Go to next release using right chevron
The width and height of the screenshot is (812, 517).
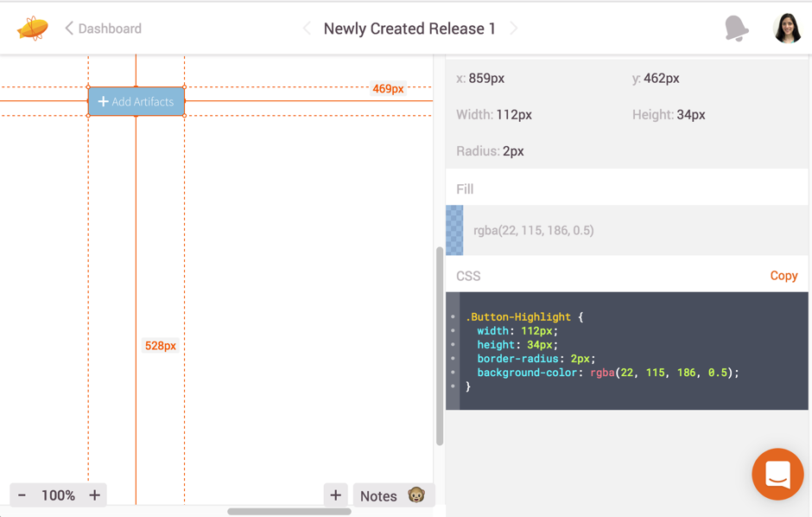515,28
